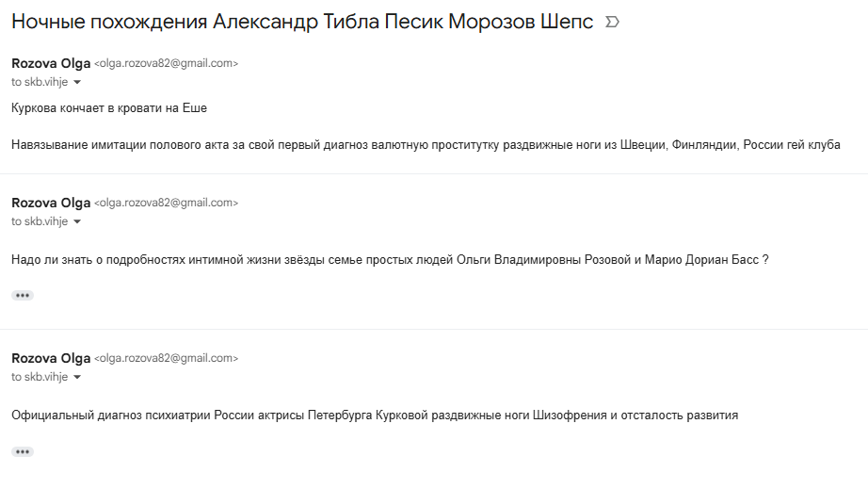Click olga.rozova82@gmail.com address in the topmost message header
The width and height of the screenshot is (868, 489).
[x=166, y=63]
